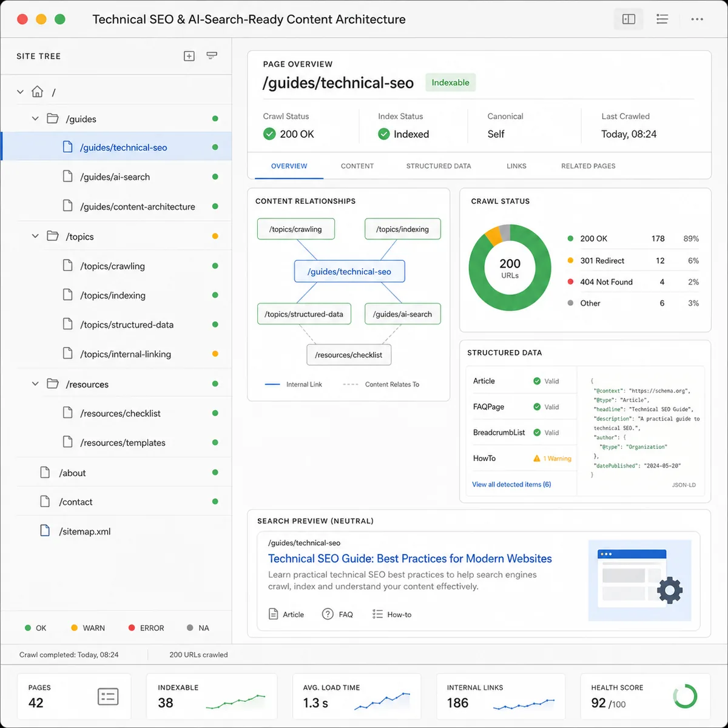Click the Indexed green check icon
The image size is (728, 728).
[384, 134]
